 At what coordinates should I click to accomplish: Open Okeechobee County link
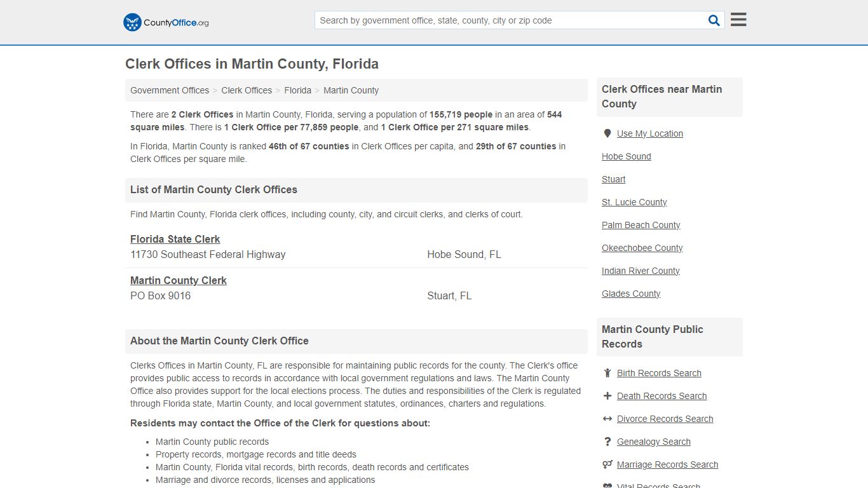point(642,248)
